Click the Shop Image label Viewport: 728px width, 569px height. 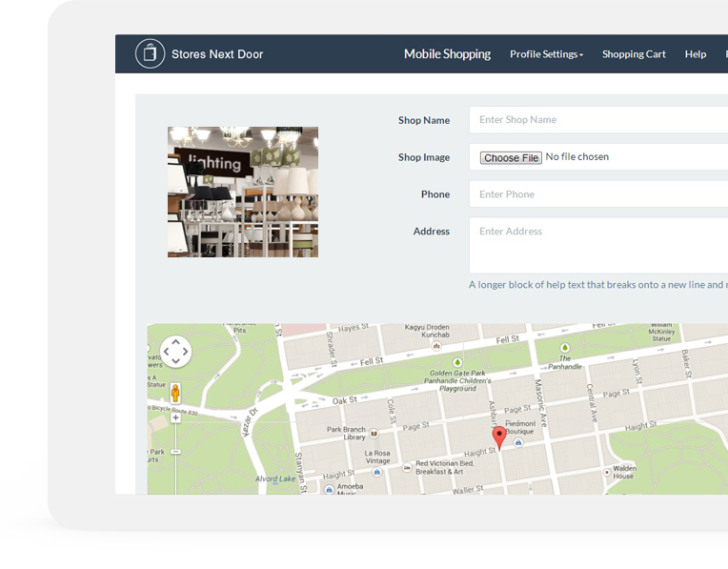424,157
